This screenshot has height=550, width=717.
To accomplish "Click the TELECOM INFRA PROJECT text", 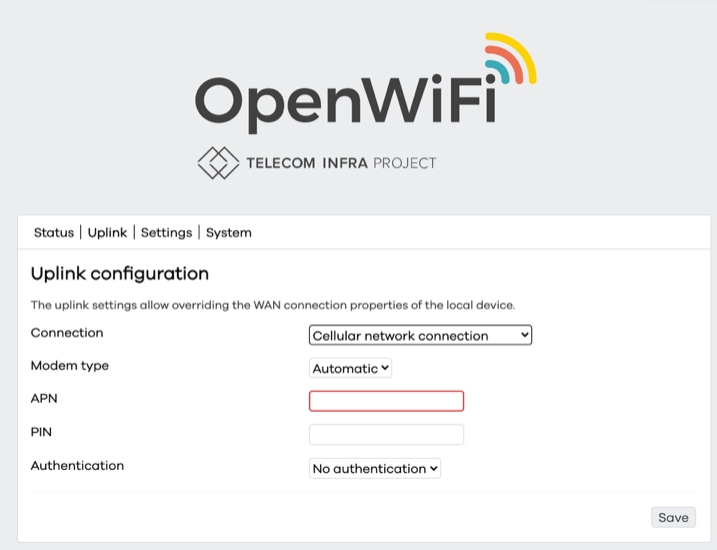I will click(x=341, y=163).
